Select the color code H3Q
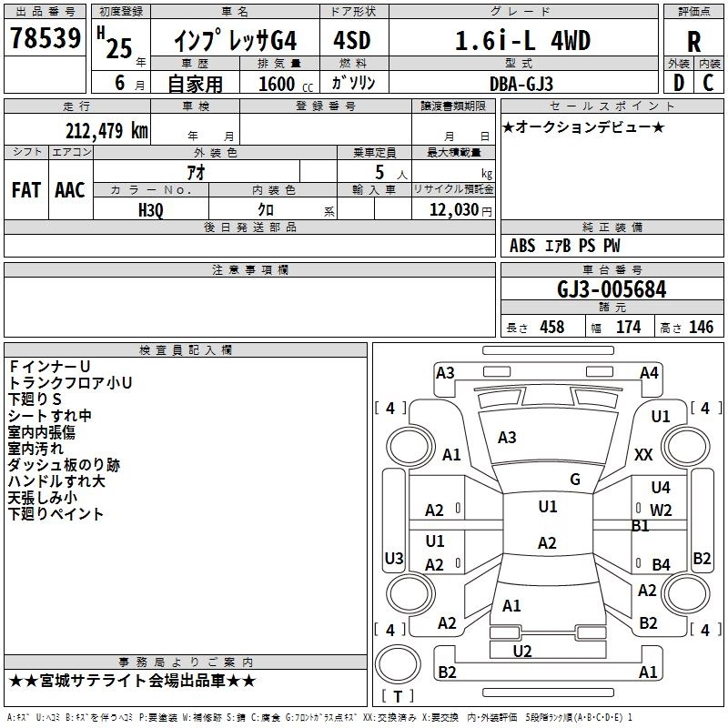728x728 pixels. (151, 208)
